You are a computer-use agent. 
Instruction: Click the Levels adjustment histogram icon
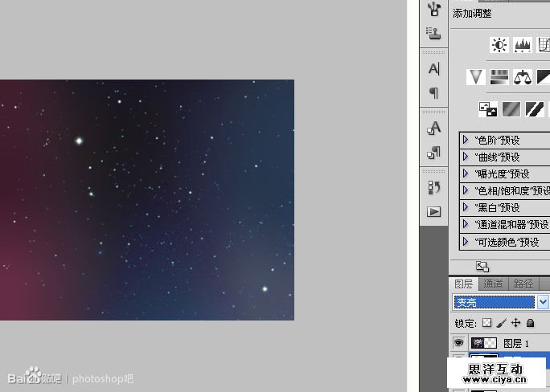(x=523, y=45)
